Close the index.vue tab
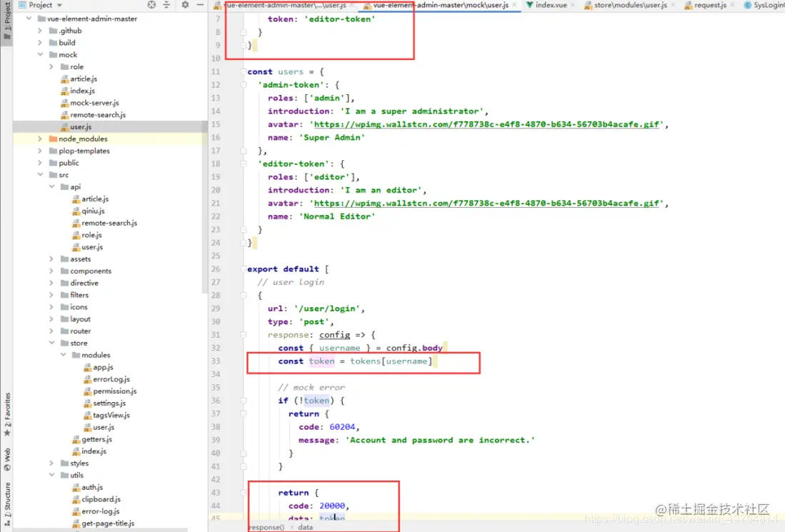 point(574,5)
